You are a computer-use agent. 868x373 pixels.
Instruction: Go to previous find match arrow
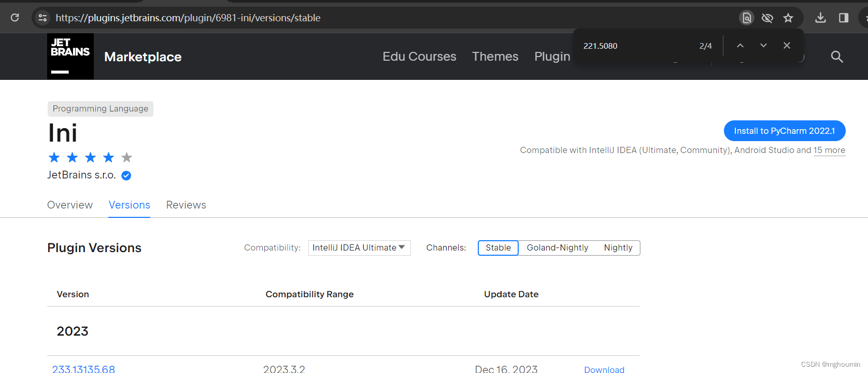point(740,46)
